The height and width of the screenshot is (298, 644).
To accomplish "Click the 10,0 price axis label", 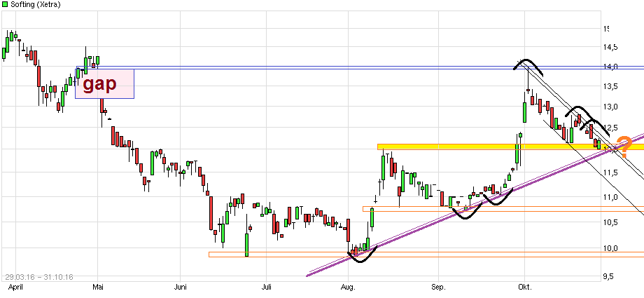I will [610, 249].
